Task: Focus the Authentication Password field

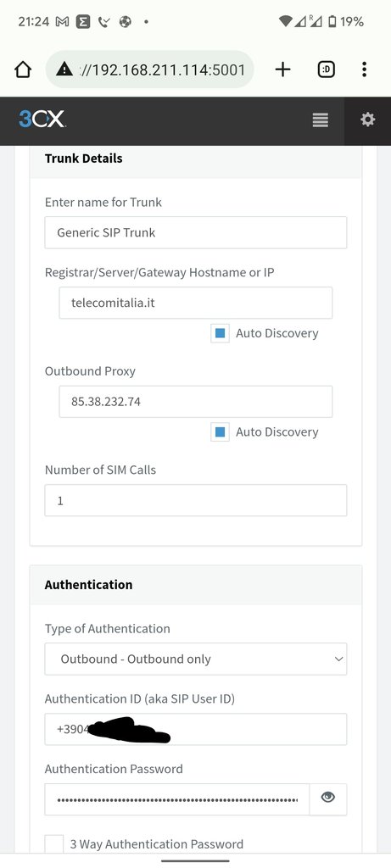Action: (x=176, y=799)
